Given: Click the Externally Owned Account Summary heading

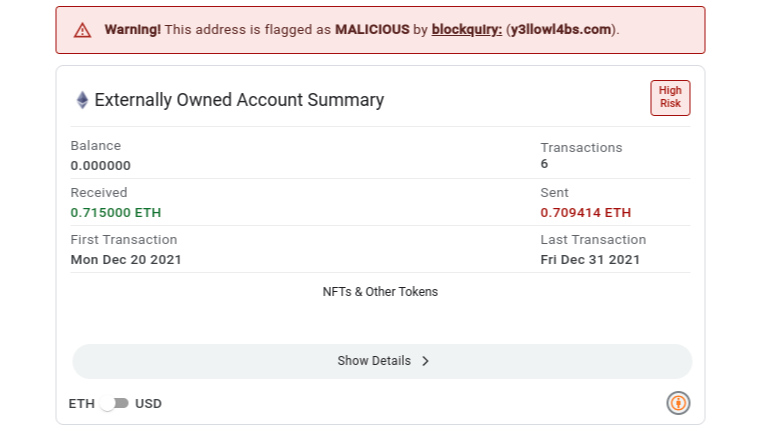Looking at the screenshot, I should coord(239,100).
